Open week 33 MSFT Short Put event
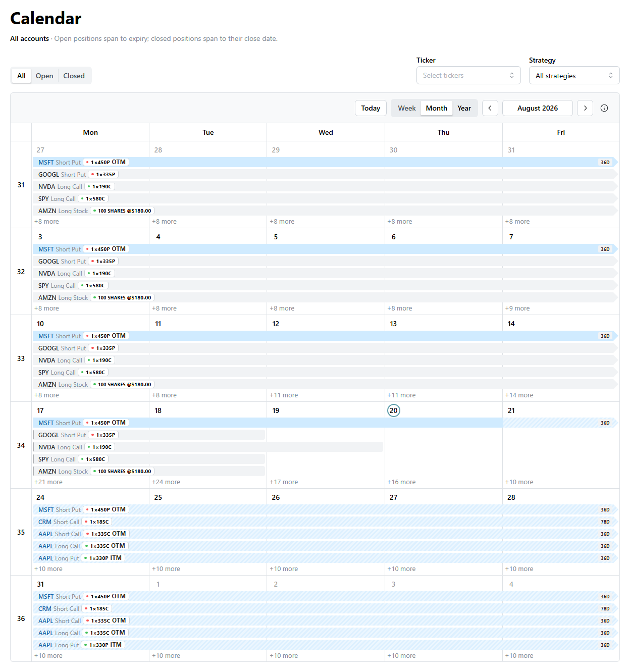The image size is (630, 672). tap(325, 336)
